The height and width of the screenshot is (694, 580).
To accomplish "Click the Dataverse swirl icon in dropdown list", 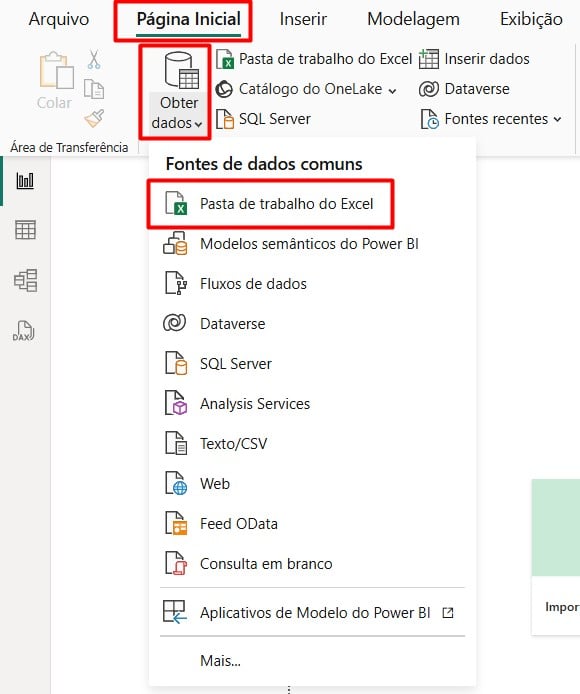I will pos(174,323).
